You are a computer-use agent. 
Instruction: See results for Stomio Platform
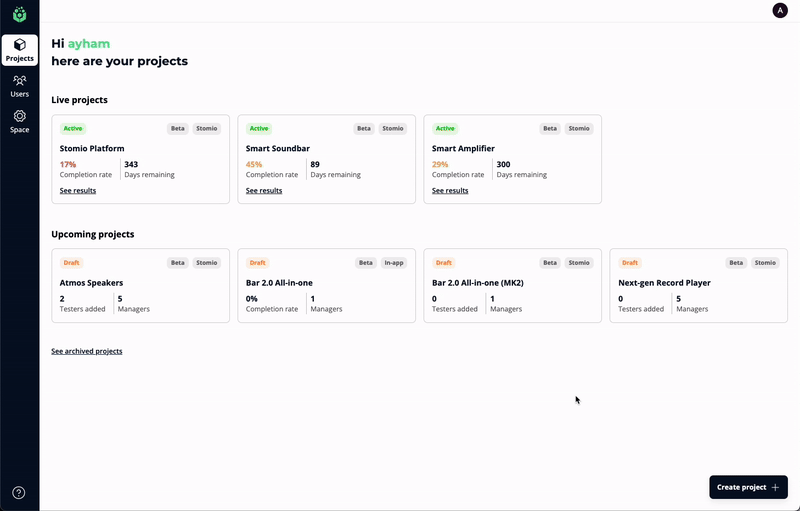pyautogui.click(x=78, y=190)
